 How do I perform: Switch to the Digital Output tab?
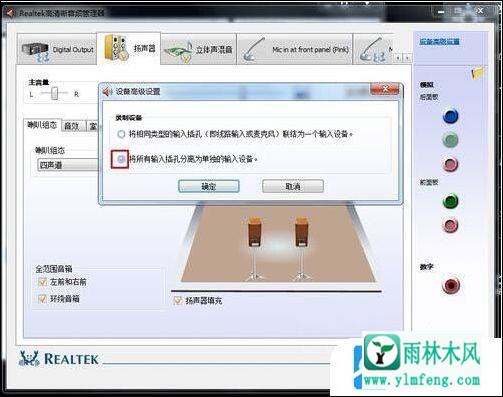click(x=57, y=49)
